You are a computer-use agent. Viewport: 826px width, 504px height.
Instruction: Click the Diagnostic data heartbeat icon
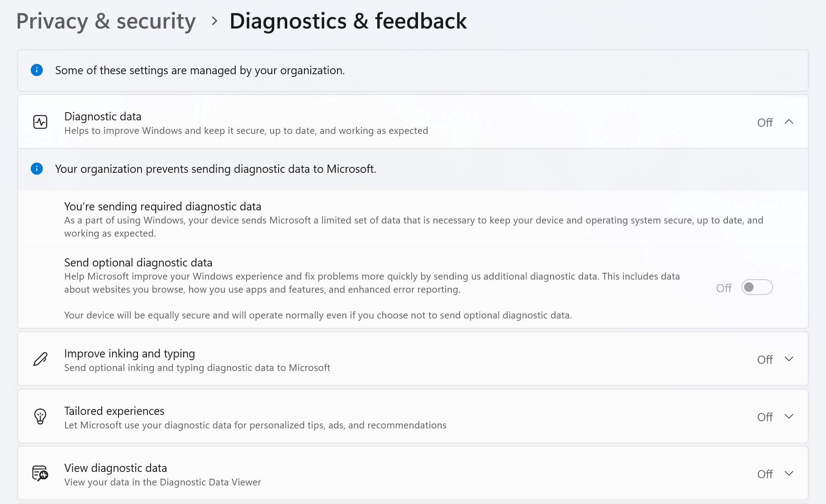point(40,122)
